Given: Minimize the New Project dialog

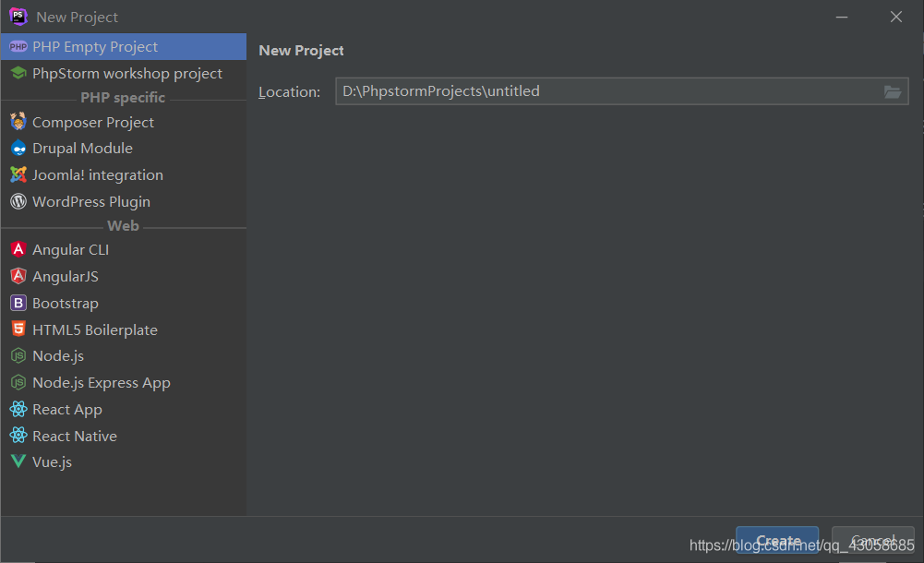Looking at the screenshot, I should click(x=842, y=18).
